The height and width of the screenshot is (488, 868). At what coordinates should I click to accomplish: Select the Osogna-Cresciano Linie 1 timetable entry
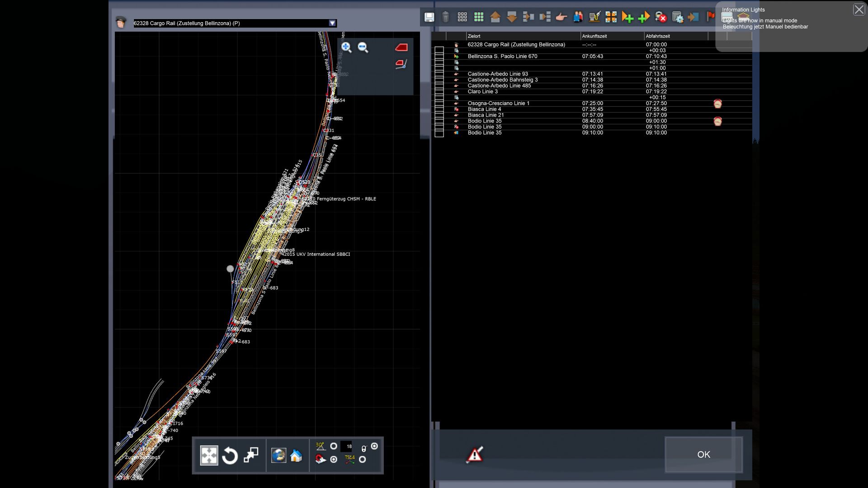tap(498, 103)
